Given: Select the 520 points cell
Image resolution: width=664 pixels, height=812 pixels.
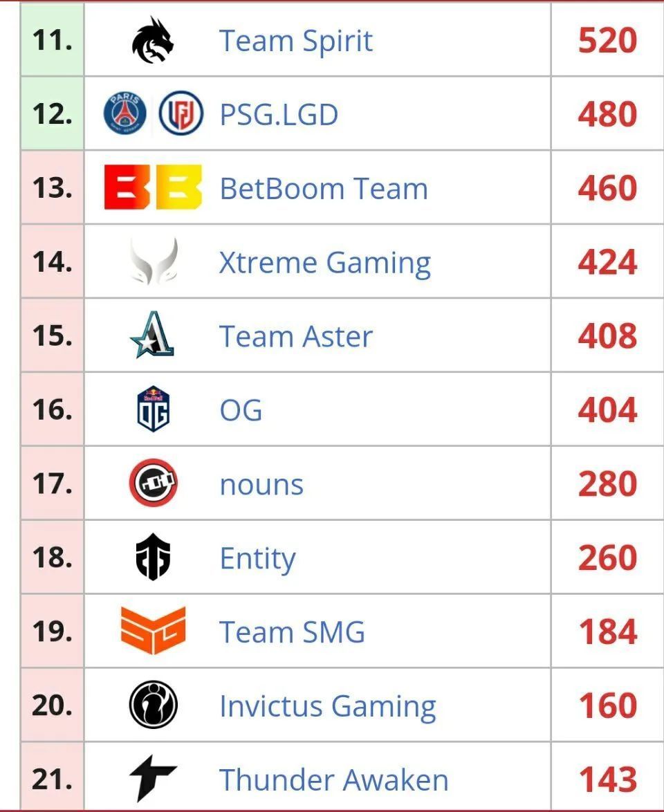Looking at the screenshot, I should [x=607, y=40].
